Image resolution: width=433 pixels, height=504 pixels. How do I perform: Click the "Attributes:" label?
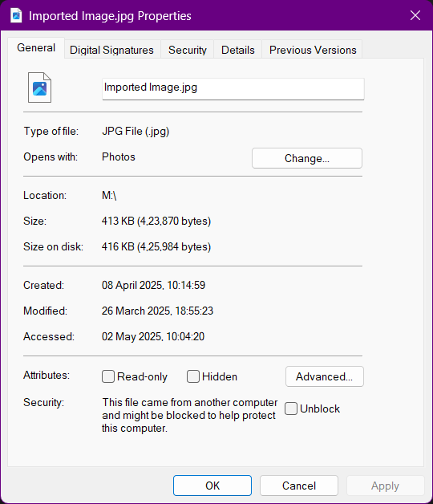pyautogui.click(x=47, y=375)
